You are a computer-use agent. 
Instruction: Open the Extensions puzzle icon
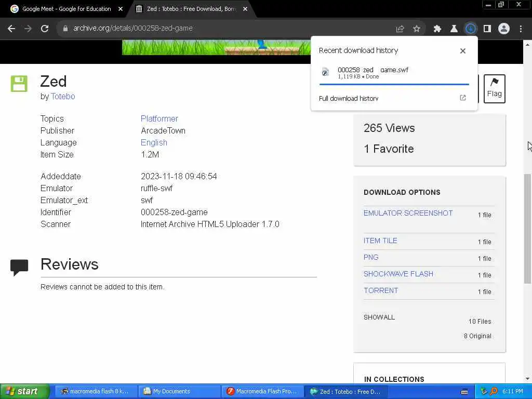click(437, 29)
